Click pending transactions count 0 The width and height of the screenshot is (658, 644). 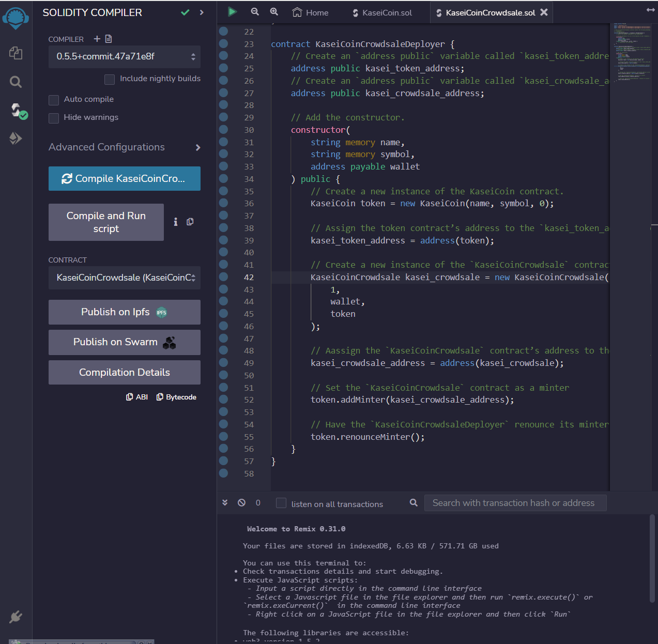point(258,502)
